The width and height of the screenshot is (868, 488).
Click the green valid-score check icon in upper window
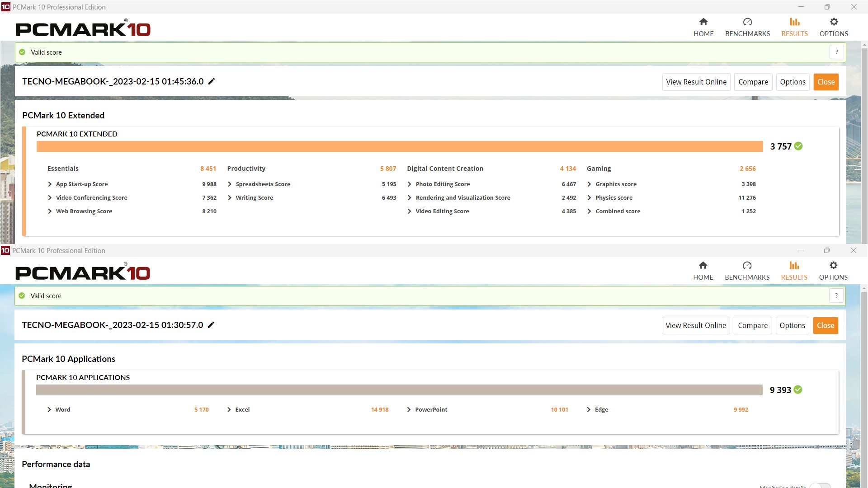[x=22, y=52]
